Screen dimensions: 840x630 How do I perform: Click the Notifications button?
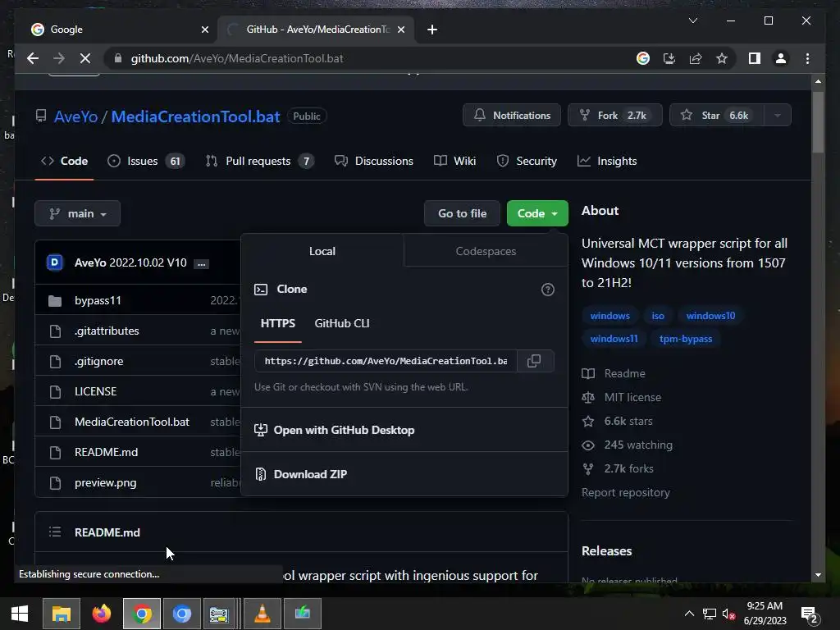pos(512,115)
